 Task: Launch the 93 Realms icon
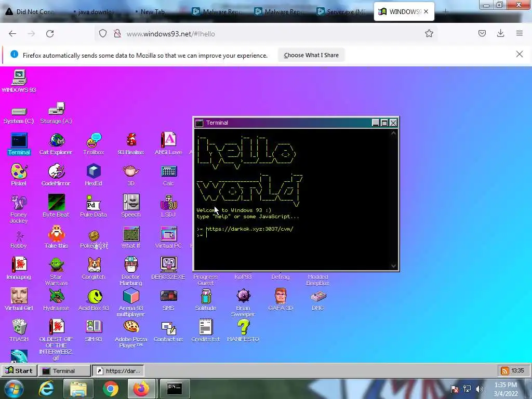click(131, 144)
